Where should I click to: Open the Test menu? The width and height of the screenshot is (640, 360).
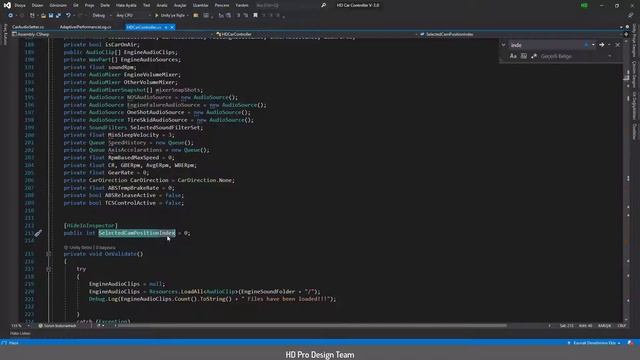[147, 5]
